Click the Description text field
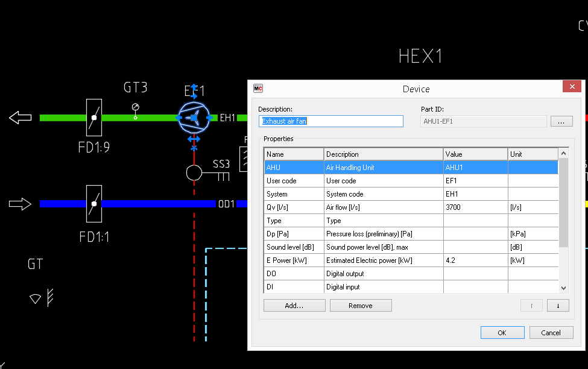588x369 pixels. (330, 122)
